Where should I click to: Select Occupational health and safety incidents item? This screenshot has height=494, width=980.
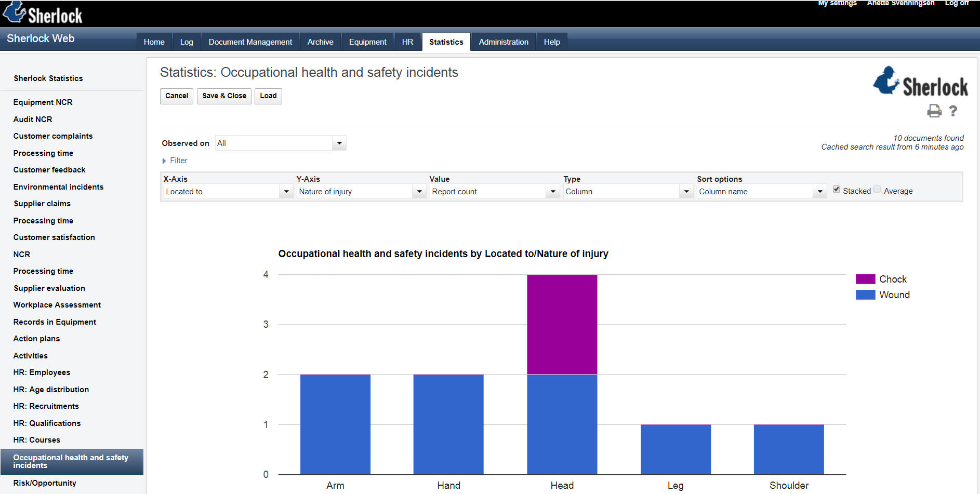pyautogui.click(x=72, y=462)
